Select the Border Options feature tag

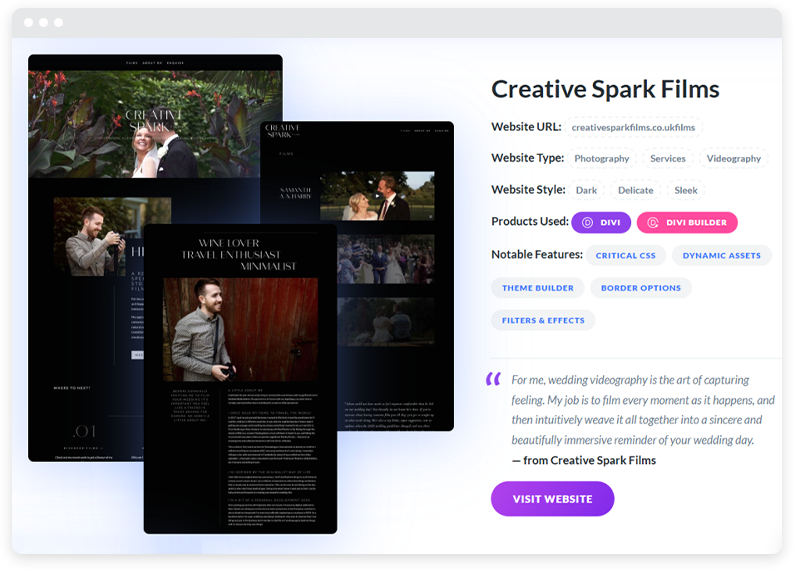point(641,288)
